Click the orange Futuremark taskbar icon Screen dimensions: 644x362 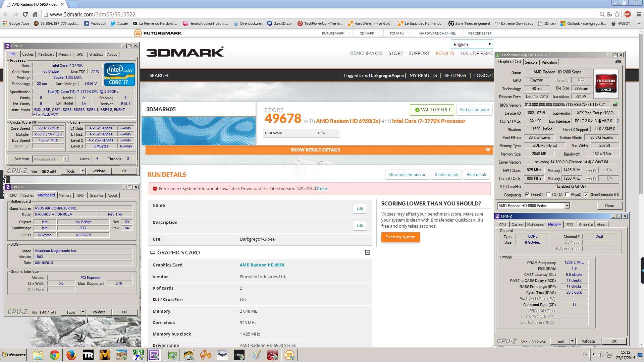coord(289,355)
